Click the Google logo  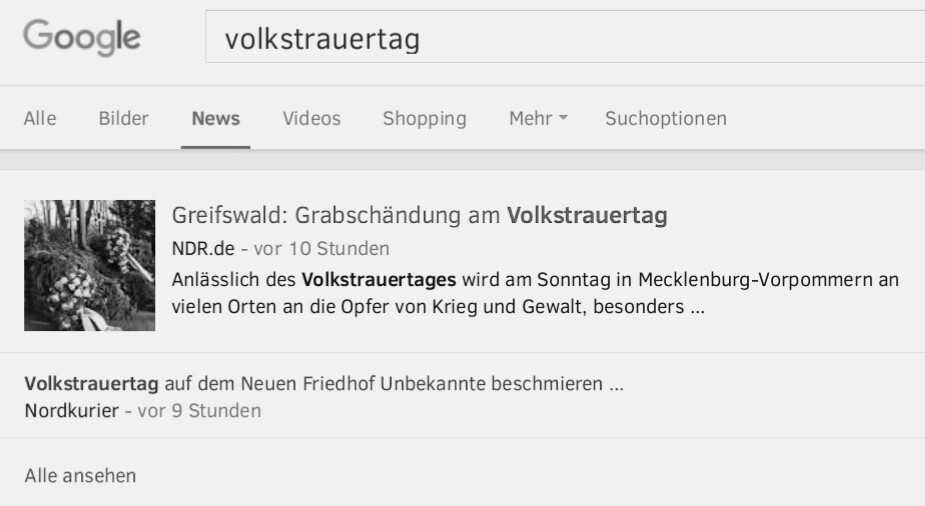81,37
